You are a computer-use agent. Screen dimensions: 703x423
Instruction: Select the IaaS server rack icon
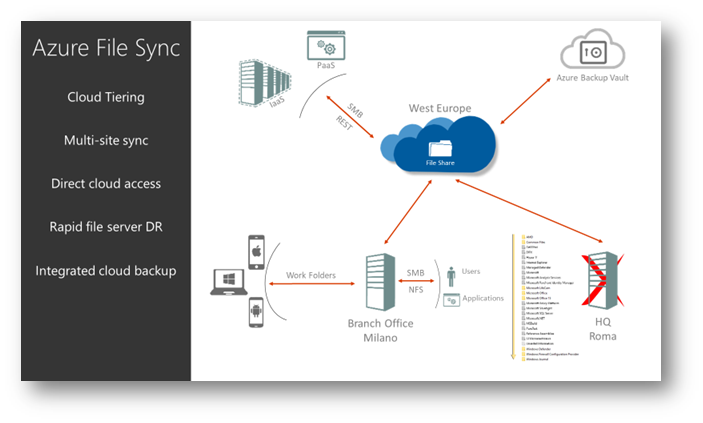(x=264, y=83)
